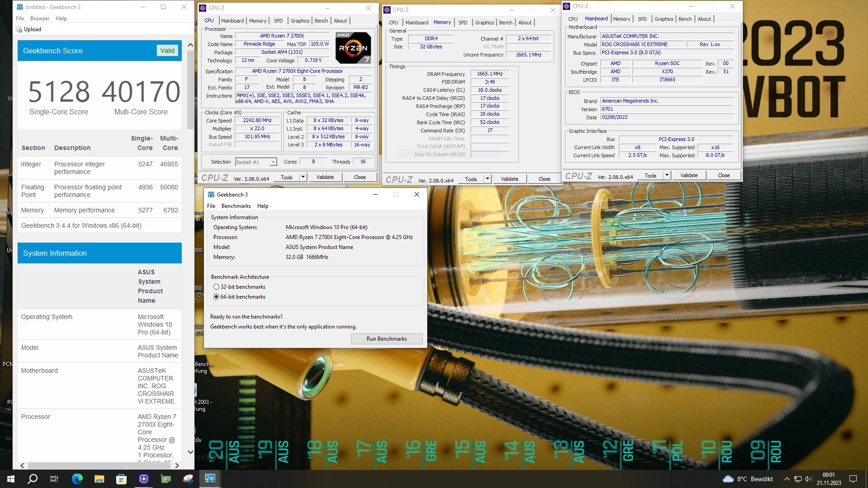Open the volume tray icon
The height and width of the screenshot is (488, 868).
click(x=808, y=479)
